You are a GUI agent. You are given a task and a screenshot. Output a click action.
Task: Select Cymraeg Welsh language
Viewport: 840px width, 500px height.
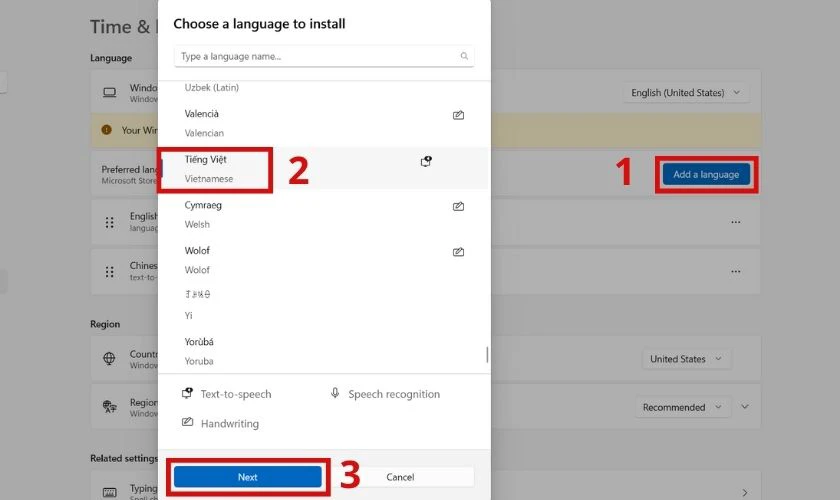pos(324,214)
